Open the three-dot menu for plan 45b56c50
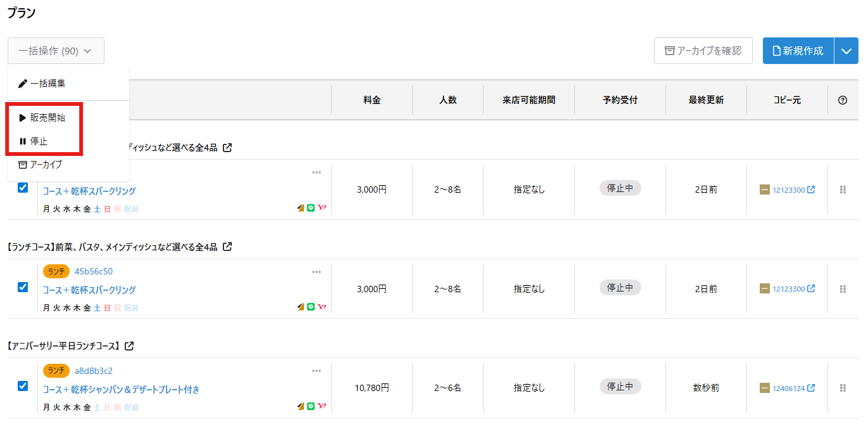Viewport: 868px width, 424px height. pyautogui.click(x=317, y=272)
